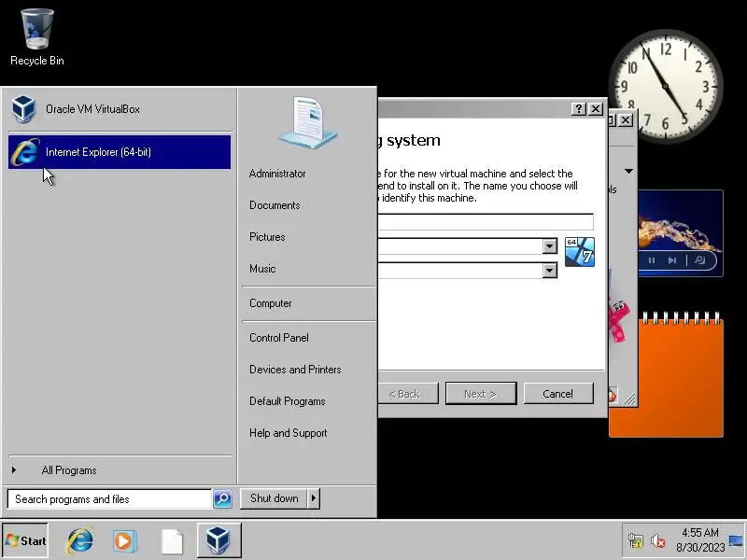Image resolution: width=747 pixels, height=560 pixels.
Task: Open Computer from the Start menu
Action: [270, 303]
